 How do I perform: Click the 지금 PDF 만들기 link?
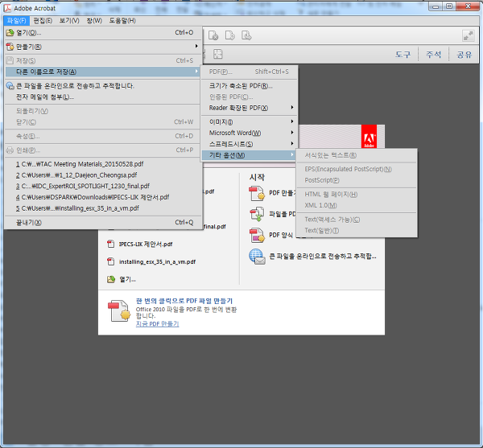158,323
